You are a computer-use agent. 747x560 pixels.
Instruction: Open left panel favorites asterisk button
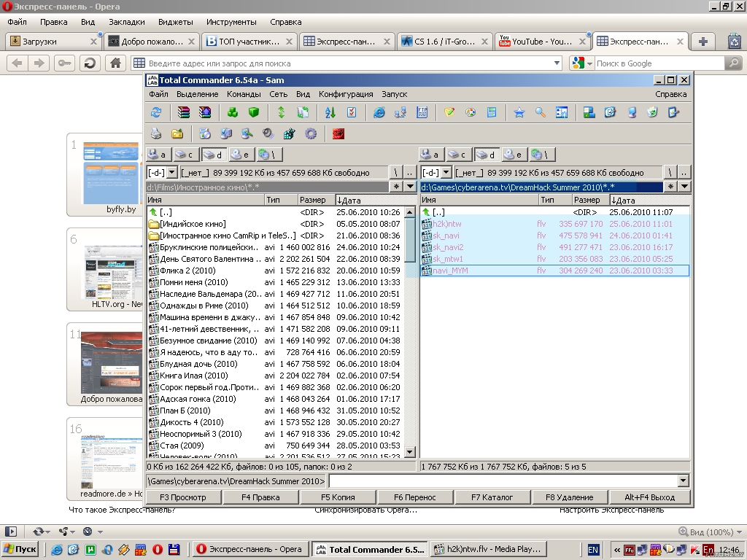click(x=396, y=187)
